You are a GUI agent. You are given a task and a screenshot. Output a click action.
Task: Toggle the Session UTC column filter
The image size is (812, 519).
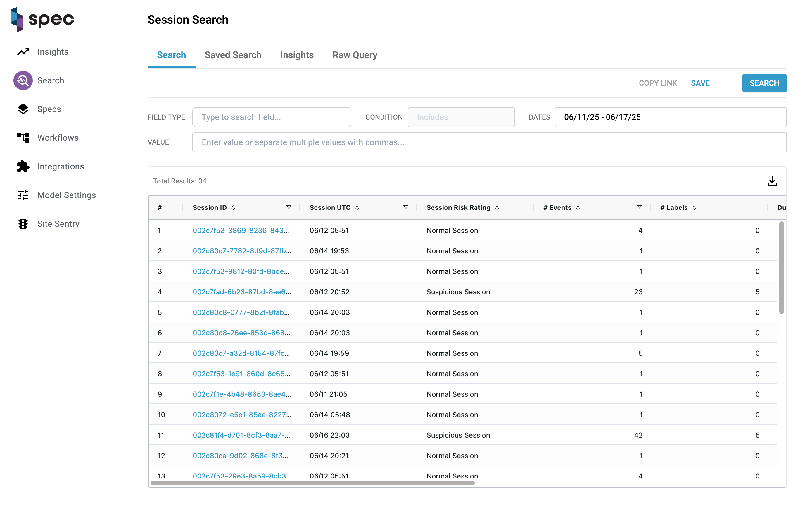tap(406, 207)
